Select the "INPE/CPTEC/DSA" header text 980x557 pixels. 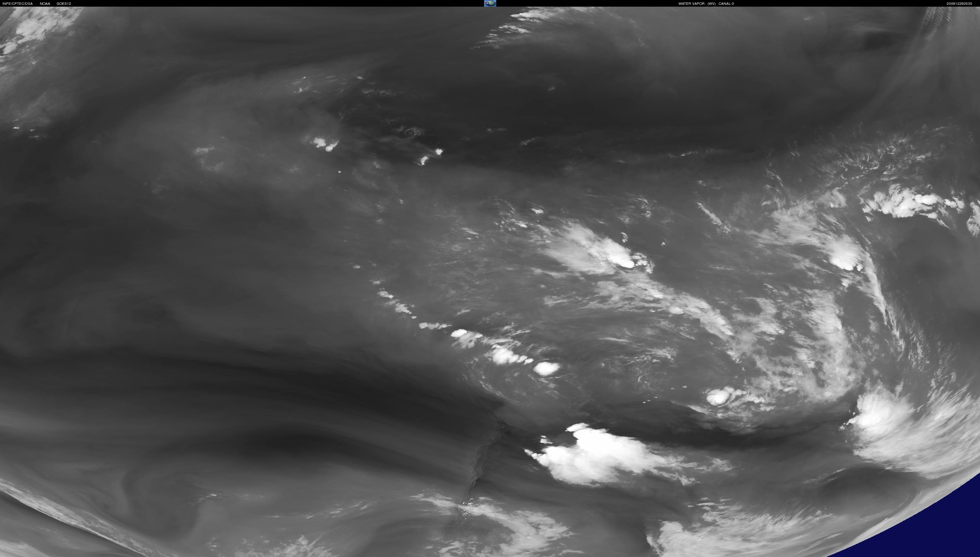pos(18,4)
